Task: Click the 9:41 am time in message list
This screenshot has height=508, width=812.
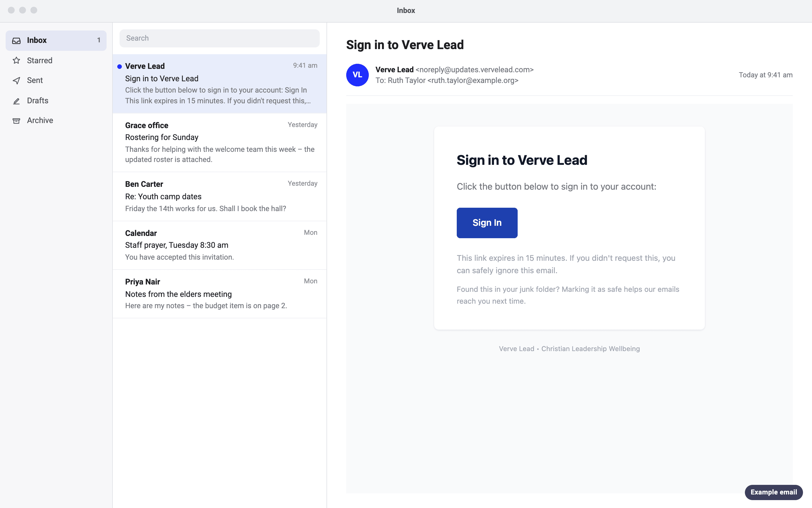Action: [305, 65]
